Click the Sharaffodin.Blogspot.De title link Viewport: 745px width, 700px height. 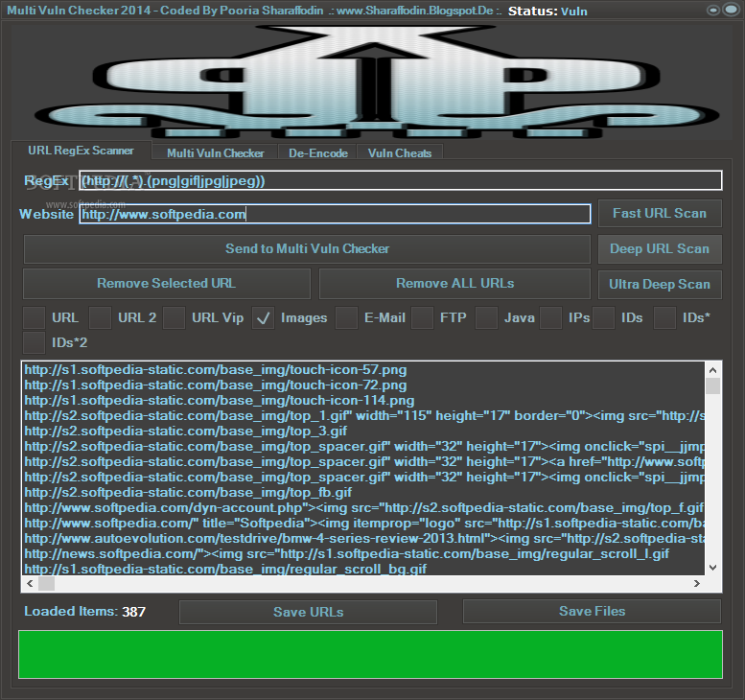(415, 11)
